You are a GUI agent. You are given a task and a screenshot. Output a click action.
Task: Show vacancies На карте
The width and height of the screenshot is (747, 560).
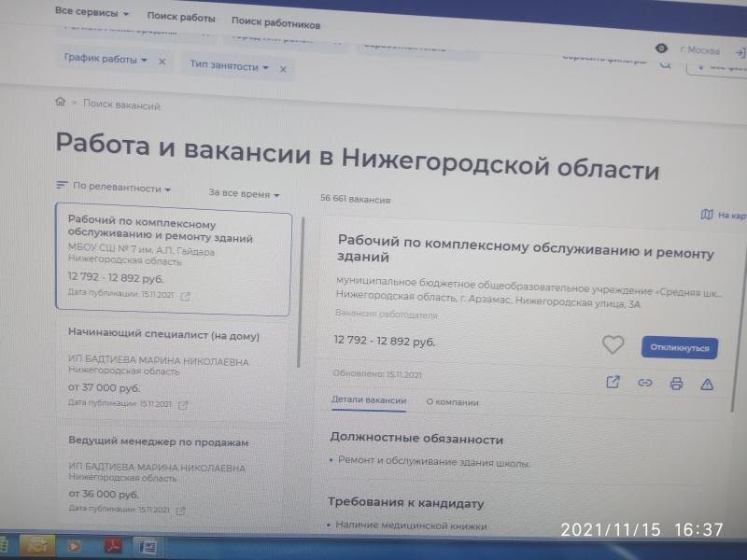pyautogui.click(x=724, y=215)
